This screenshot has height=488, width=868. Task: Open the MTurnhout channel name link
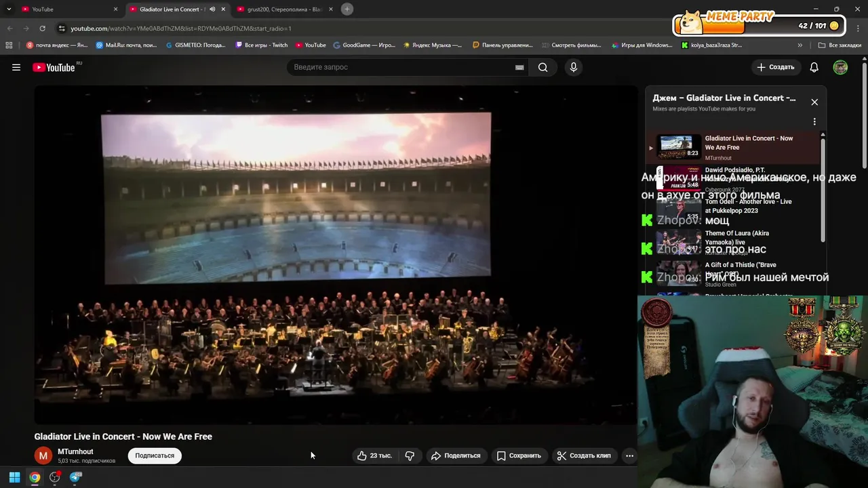pos(75,451)
